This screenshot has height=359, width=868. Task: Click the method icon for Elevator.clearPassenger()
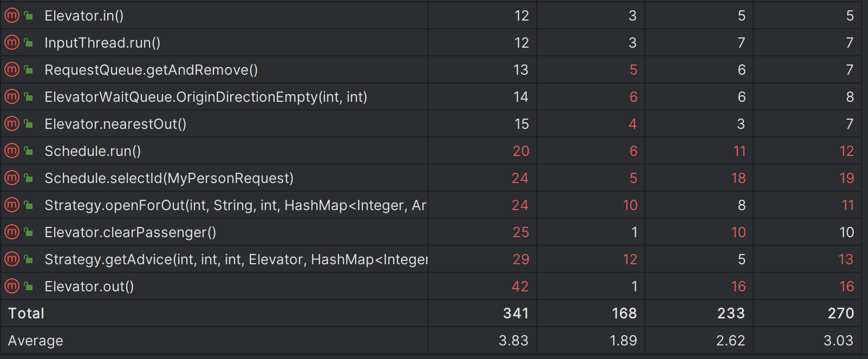coord(12,232)
